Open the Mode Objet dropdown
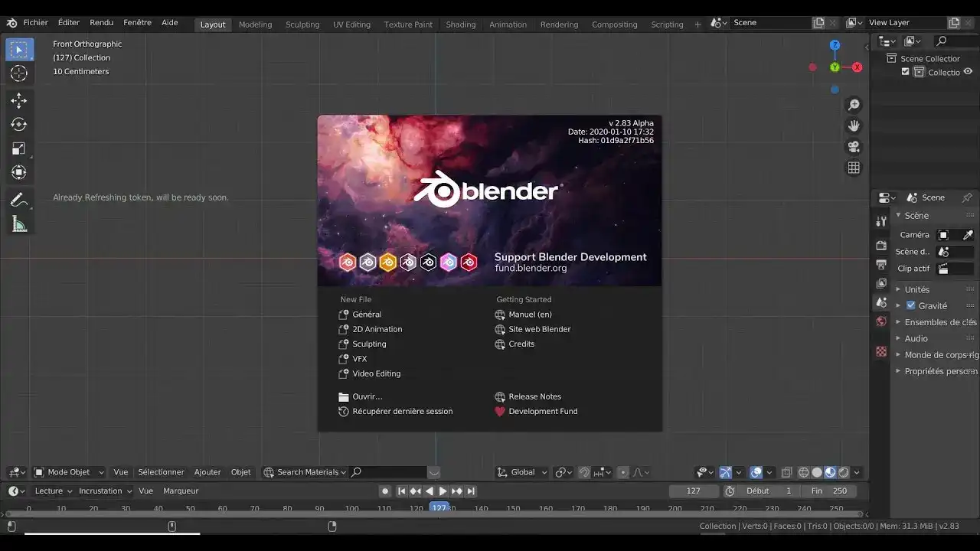 pyautogui.click(x=68, y=472)
